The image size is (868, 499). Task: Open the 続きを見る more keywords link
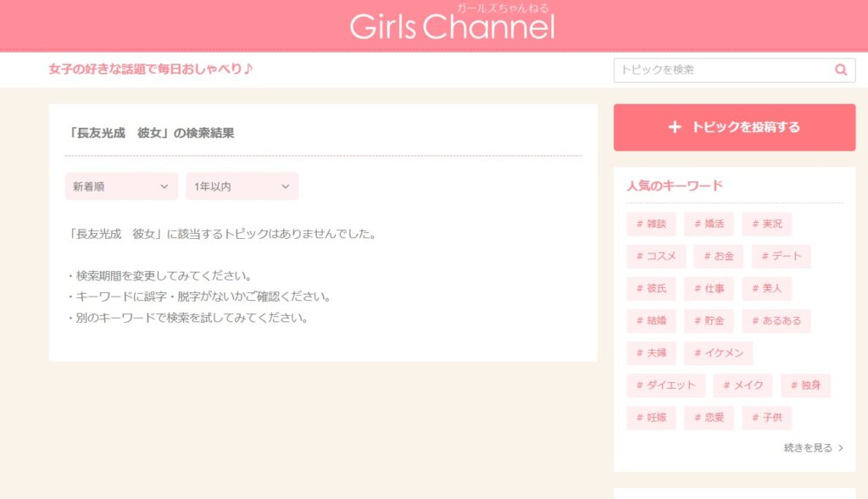click(813, 447)
